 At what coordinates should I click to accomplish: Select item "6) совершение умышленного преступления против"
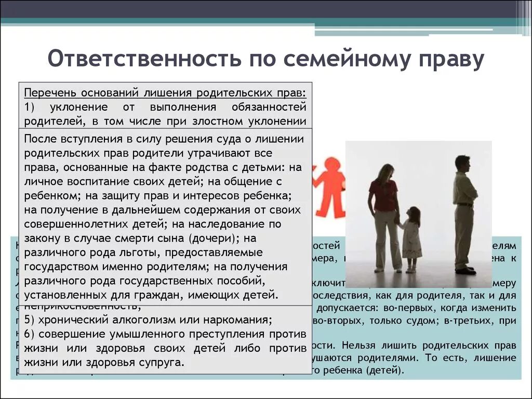pyautogui.click(x=165, y=334)
